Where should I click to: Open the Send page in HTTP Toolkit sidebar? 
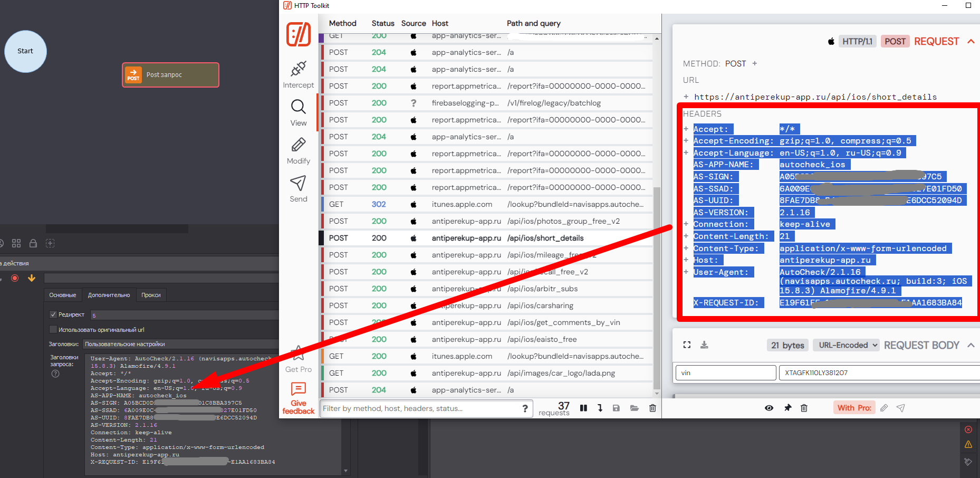coord(298,189)
